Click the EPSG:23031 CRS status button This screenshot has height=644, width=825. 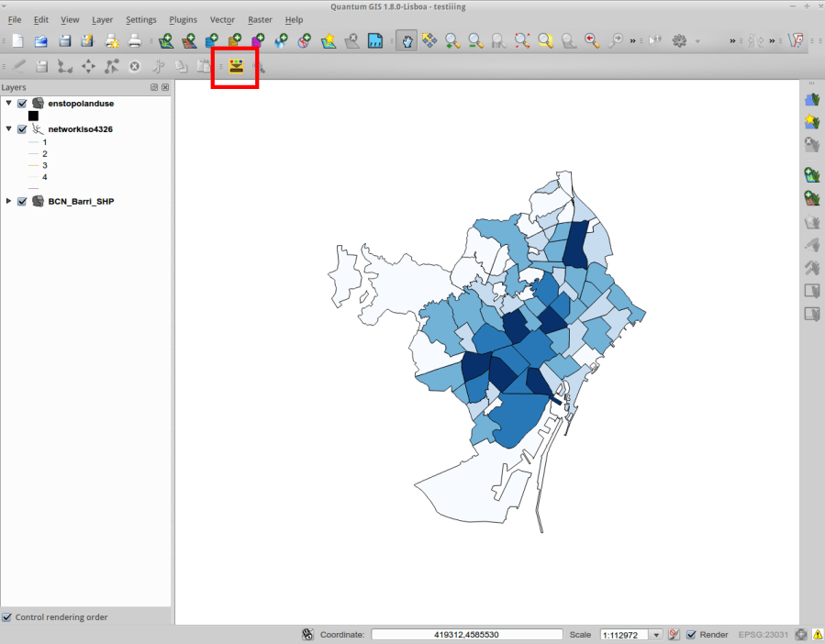tap(764, 635)
